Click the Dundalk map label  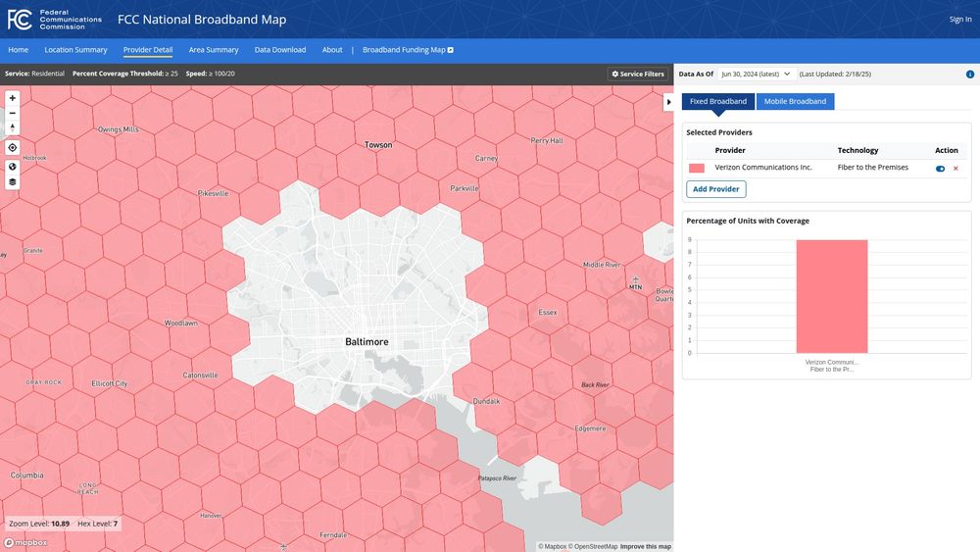(x=486, y=401)
